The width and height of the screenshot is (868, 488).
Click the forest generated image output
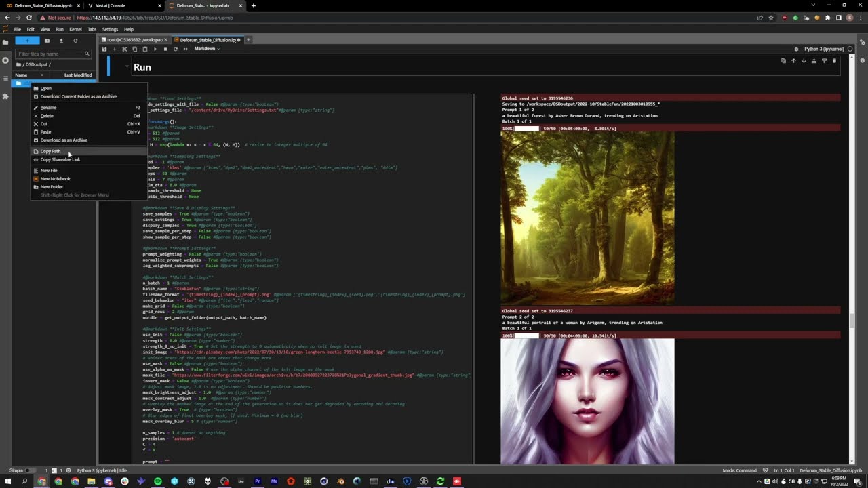click(x=587, y=218)
